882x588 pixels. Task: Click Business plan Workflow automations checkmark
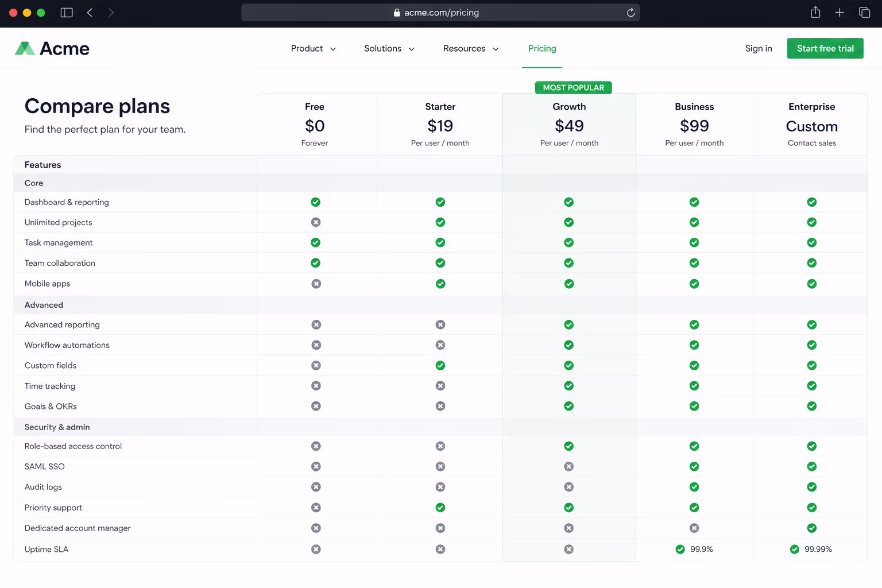694,345
